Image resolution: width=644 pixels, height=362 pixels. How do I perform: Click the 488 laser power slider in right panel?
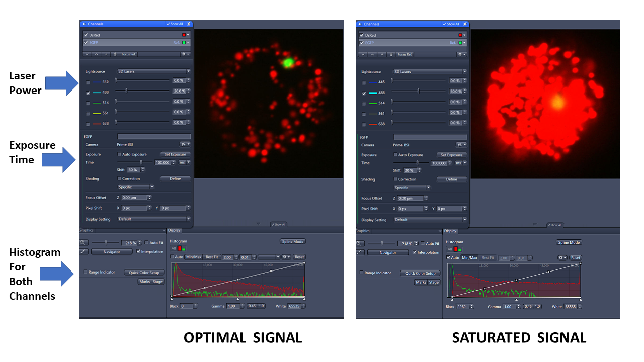coord(419,91)
